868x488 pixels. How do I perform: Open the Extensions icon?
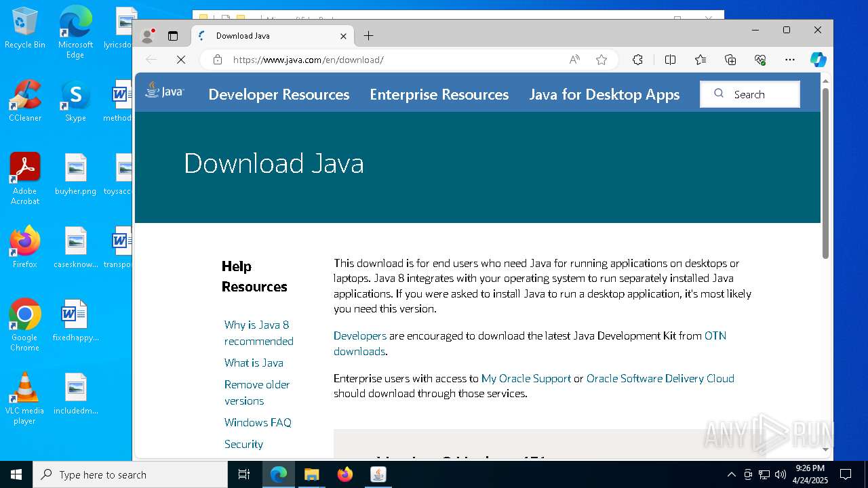pyautogui.click(x=637, y=60)
